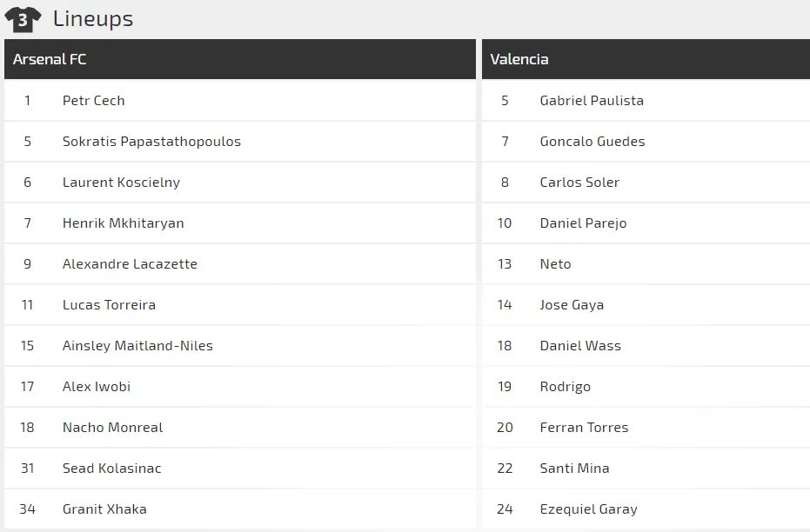Click Sokratis Papastathopoulos in Arsenal lineup

(x=151, y=142)
